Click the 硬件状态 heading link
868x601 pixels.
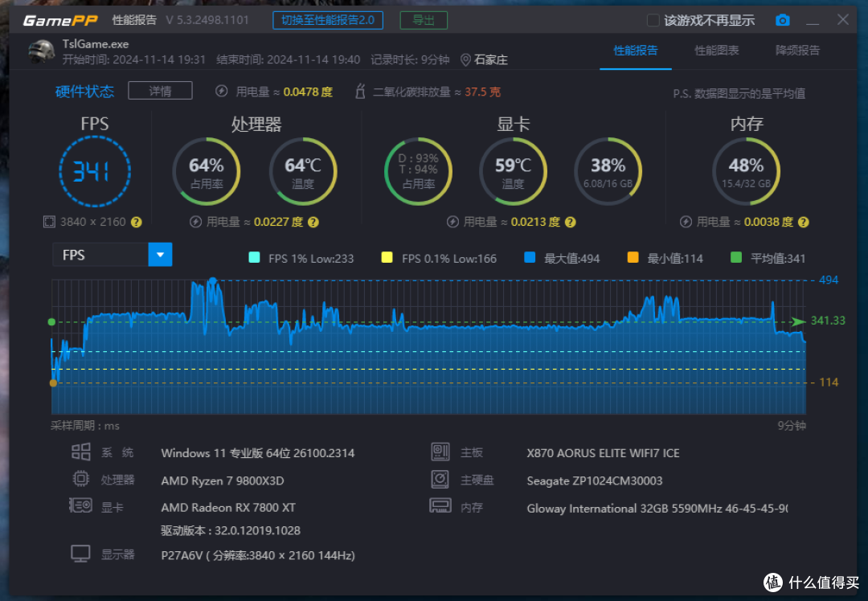point(84,92)
